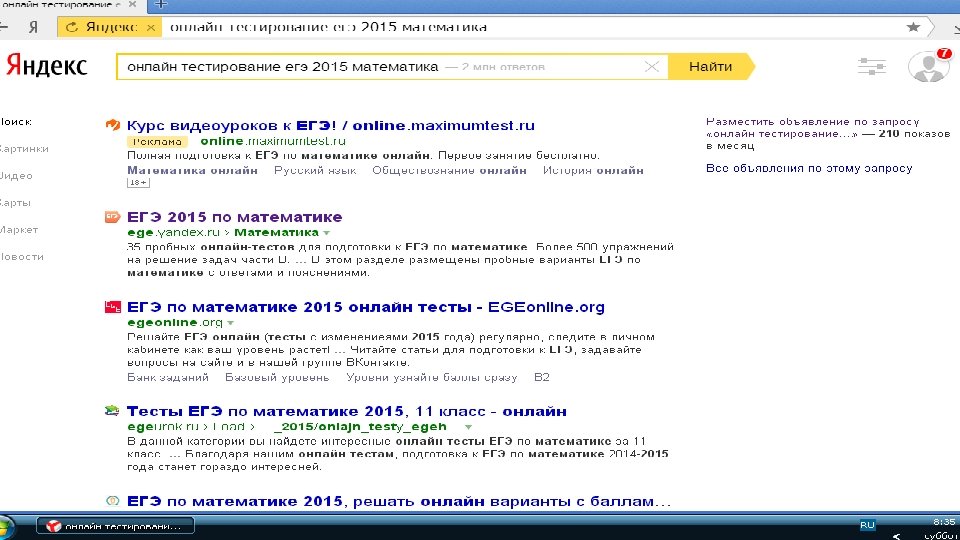Viewport: 960px width, 540px height.
Task: Open search settings sliders icon
Action: (872, 66)
